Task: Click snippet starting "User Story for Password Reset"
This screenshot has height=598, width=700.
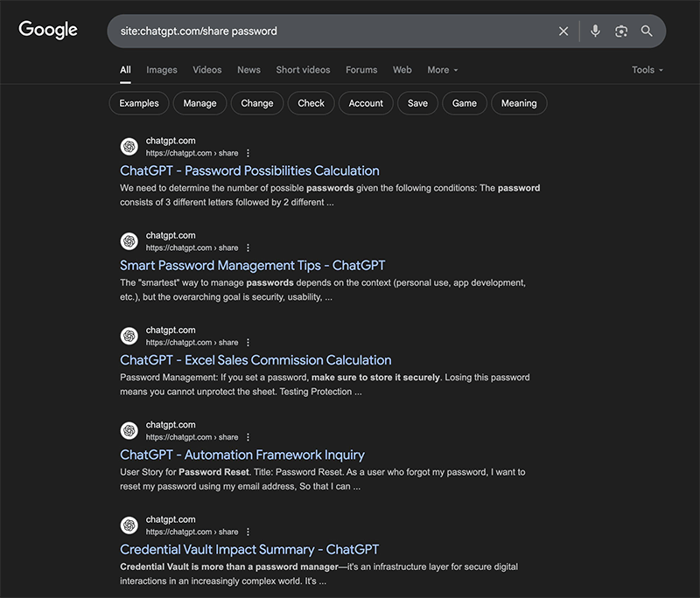Action: click(322, 479)
